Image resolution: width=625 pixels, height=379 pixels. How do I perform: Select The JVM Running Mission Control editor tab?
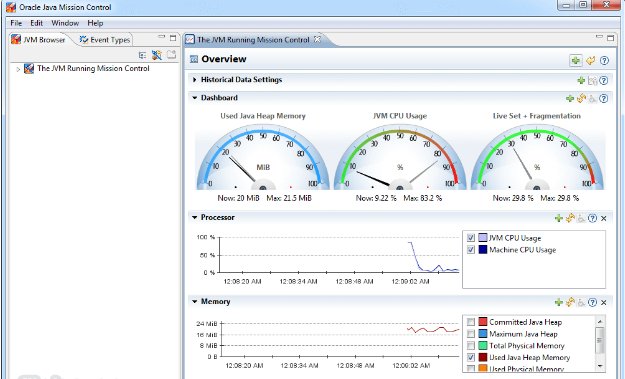pyautogui.click(x=253, y=39)
